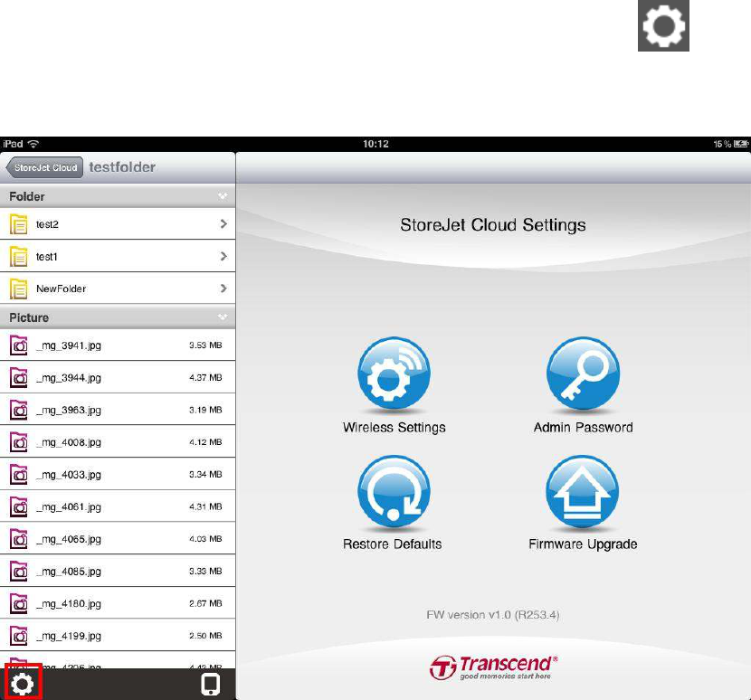
Task: Tap the device icon in bottom bar
Action: pyautogui.click(x=211, y=685)
